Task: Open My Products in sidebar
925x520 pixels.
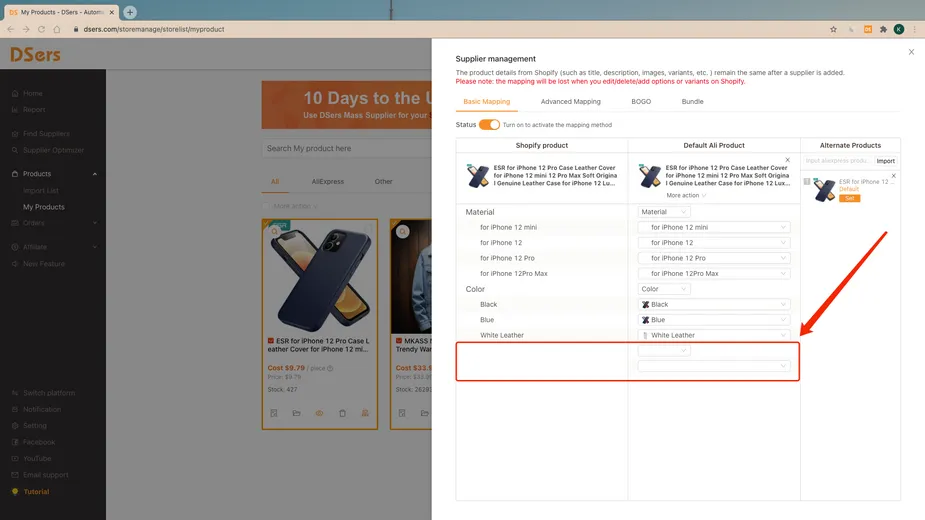Action: point(44,207)
